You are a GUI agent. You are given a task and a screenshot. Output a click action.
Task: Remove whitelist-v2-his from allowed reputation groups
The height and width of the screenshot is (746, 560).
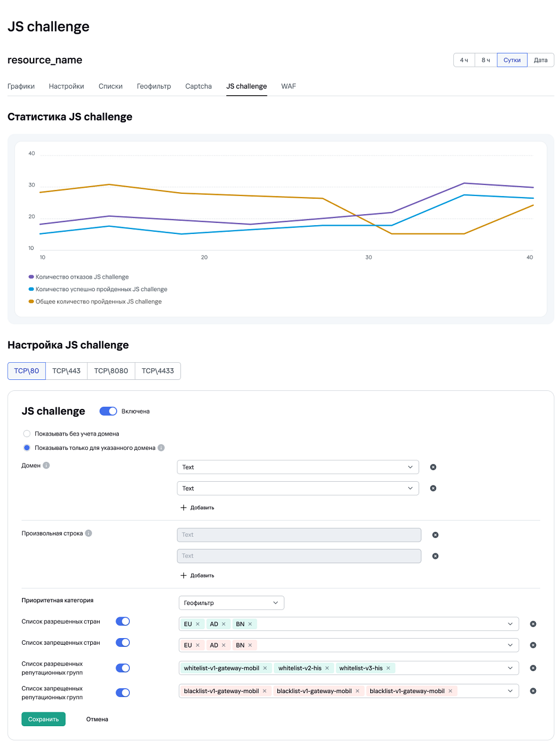[x=327, y=668]
